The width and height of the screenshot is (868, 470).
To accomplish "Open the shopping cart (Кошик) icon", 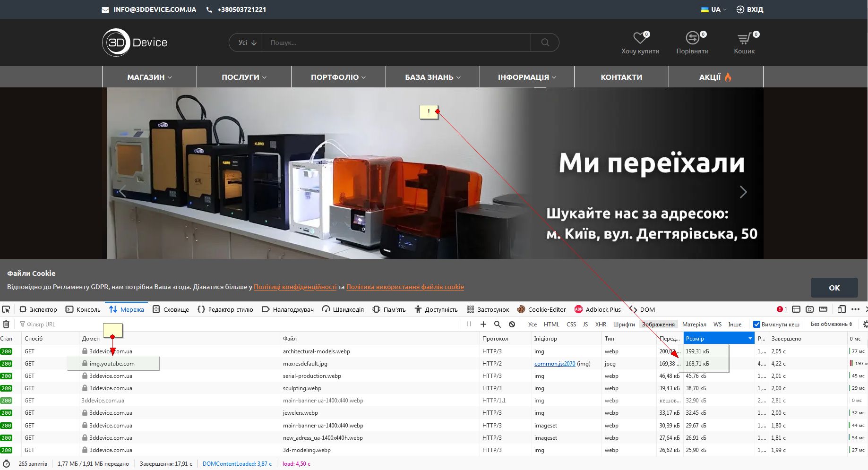I will (x=744, y=38).
